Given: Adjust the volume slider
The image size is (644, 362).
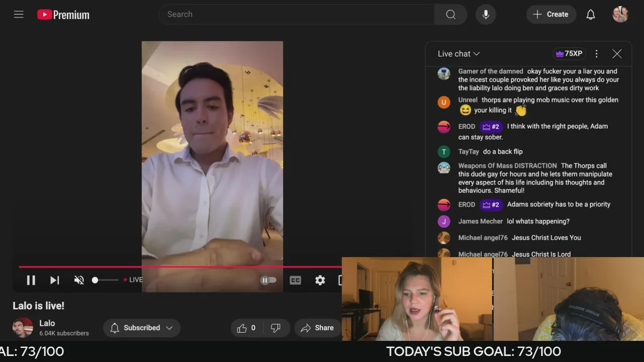Looking at the screenshot, I should coord(106,280).
